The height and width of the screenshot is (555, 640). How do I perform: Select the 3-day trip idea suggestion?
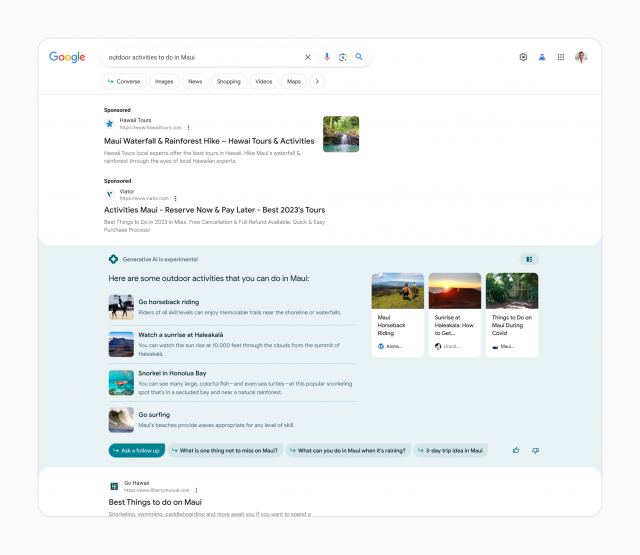453,451
